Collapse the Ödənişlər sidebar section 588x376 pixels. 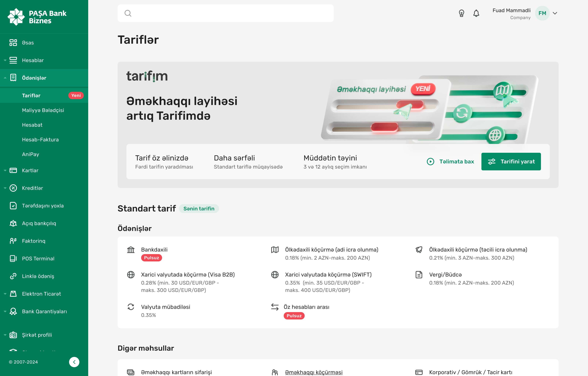click(34, 78)
